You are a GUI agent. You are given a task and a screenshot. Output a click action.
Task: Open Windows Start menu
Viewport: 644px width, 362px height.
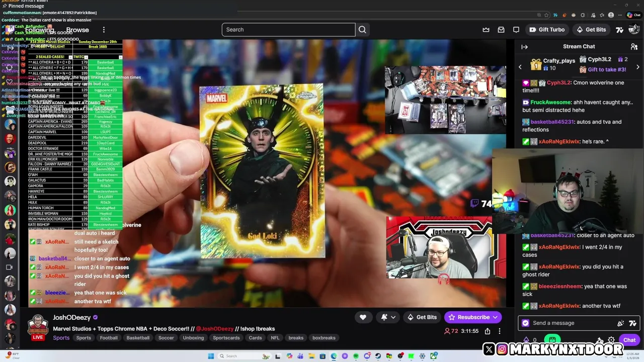[210, 356]
